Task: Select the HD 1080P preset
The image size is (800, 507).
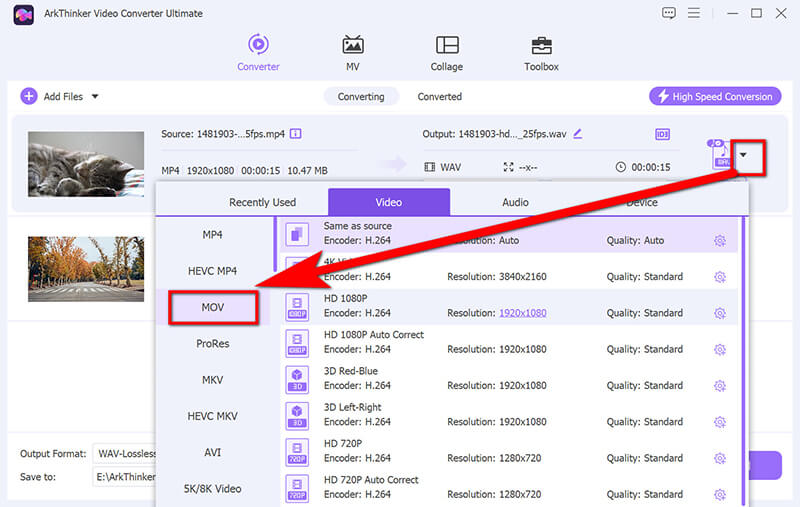Action: point(509,307)
